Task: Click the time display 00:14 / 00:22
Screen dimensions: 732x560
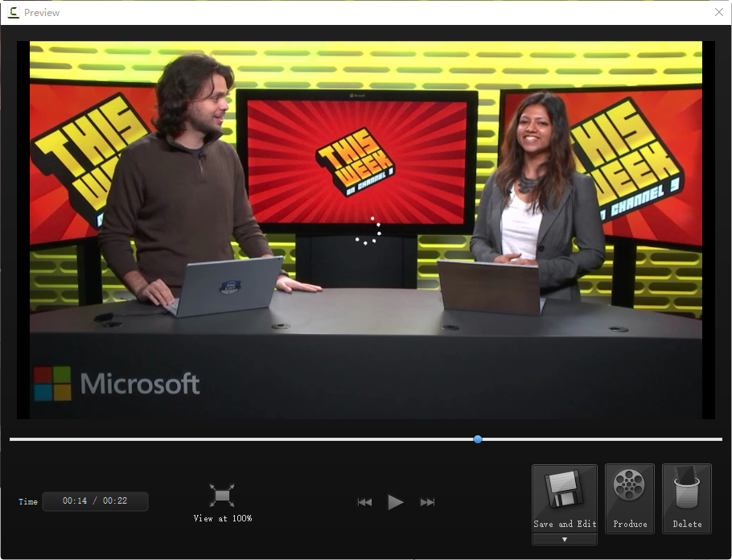Action: [95, 501]
